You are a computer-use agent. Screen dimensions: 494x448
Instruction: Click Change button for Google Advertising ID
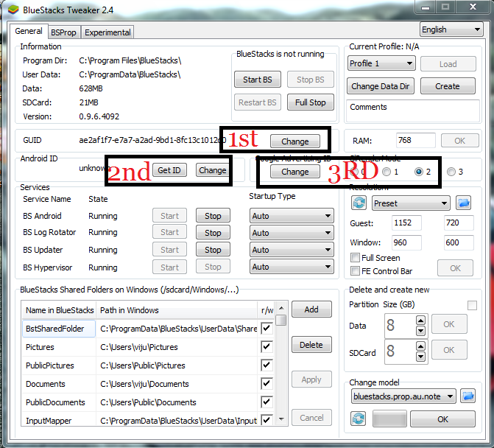pos(295,172)
